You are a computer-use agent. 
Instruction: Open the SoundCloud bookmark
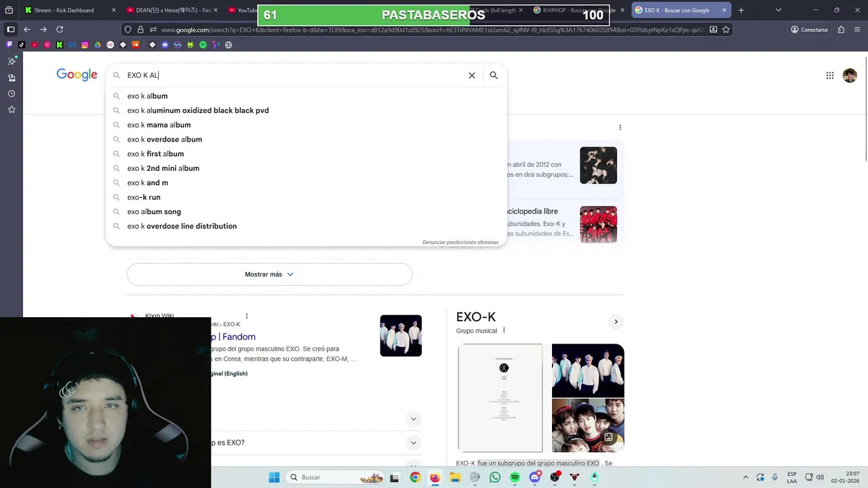pos(136,45)
